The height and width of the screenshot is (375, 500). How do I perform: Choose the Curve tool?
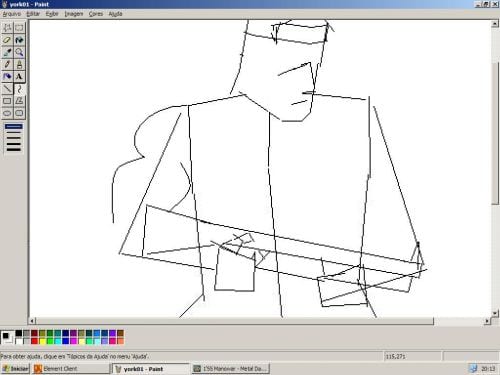pyautogui.click(x=19, y=89)
